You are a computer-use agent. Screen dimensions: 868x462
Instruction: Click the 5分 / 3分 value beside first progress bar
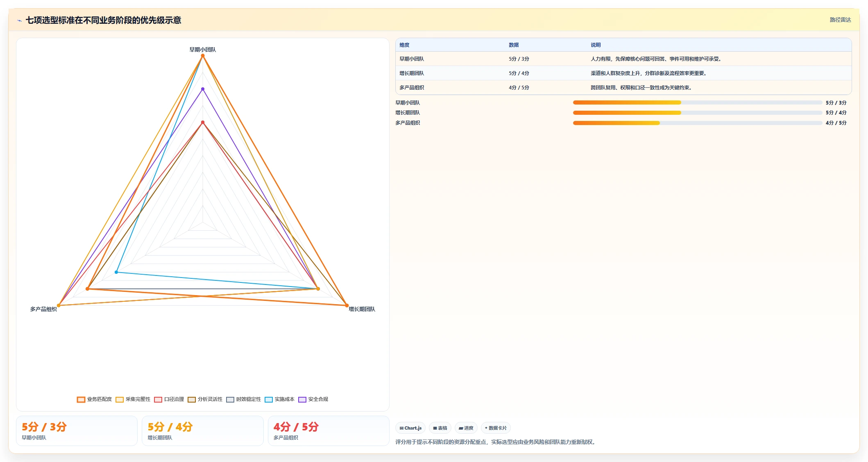point(836,103)
